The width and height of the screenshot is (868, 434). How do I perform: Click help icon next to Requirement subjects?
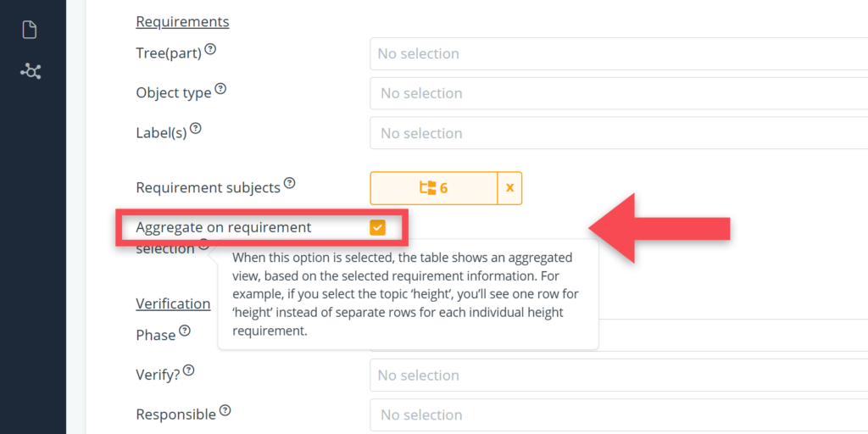289,182
